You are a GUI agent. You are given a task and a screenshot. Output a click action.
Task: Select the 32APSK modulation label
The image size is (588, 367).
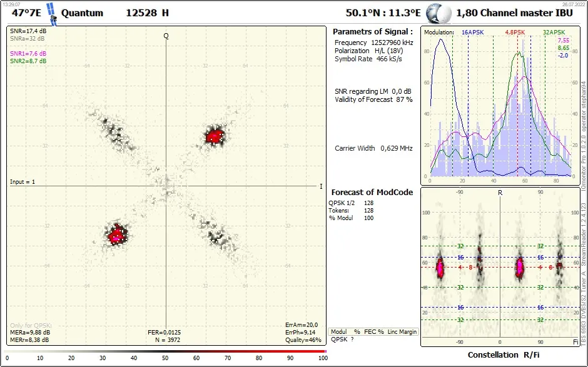(554, 33)
